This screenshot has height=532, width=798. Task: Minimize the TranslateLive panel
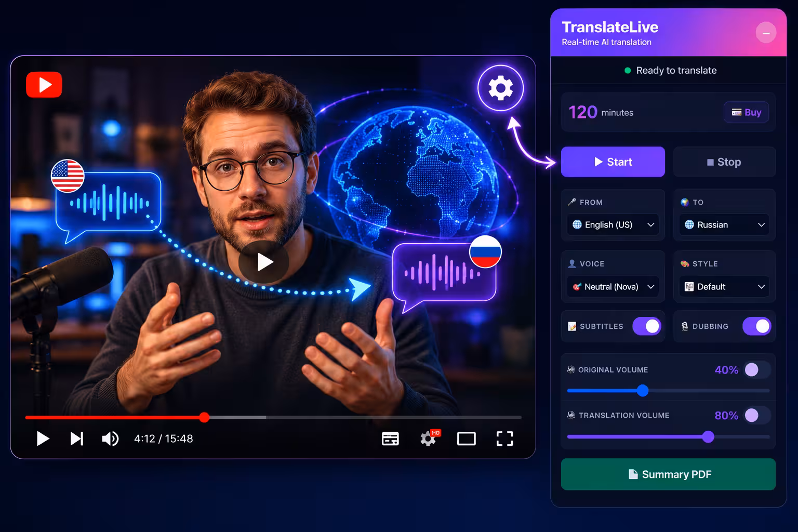pyautogui.click(x=766, y=33)
